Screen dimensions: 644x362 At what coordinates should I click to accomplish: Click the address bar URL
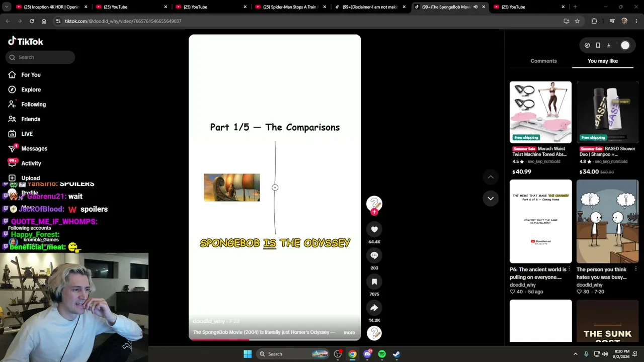point(123,21)
